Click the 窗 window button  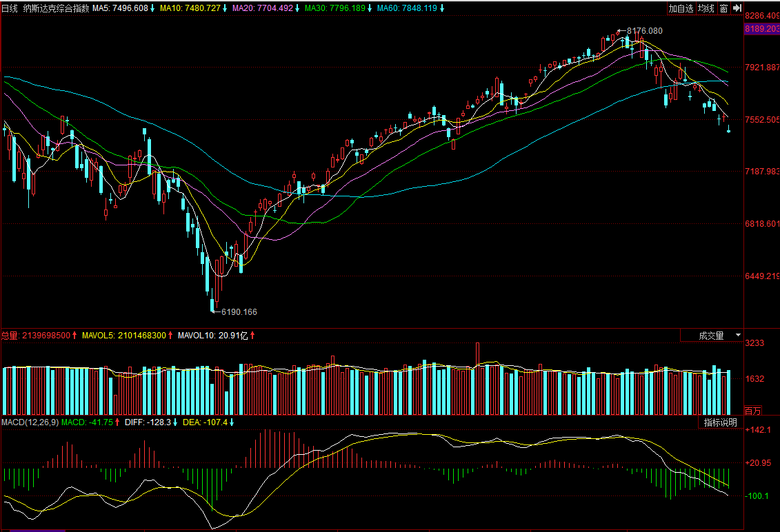click(x=723, y=8)
